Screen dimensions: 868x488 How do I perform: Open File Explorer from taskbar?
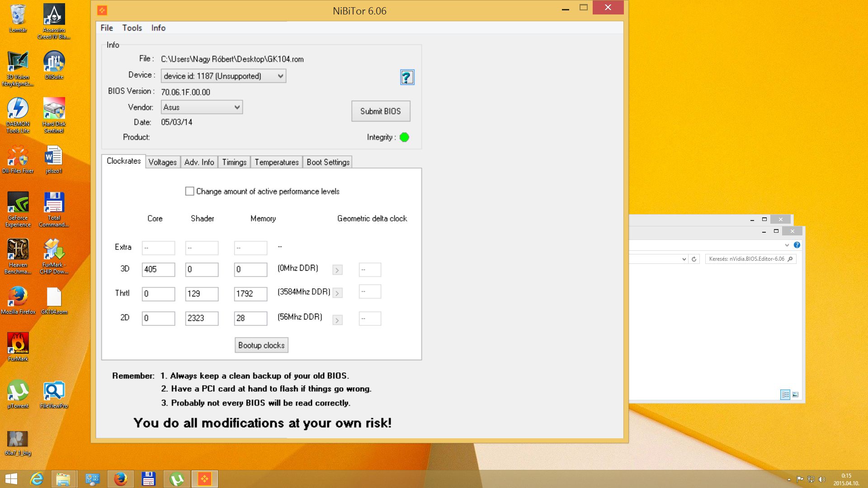click(x=63, y=479)
